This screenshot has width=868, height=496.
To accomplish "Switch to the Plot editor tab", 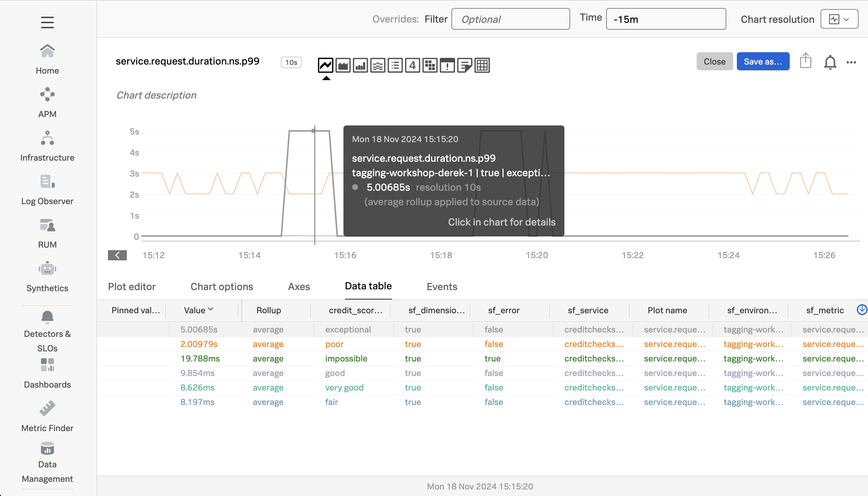I will (132, 286).
